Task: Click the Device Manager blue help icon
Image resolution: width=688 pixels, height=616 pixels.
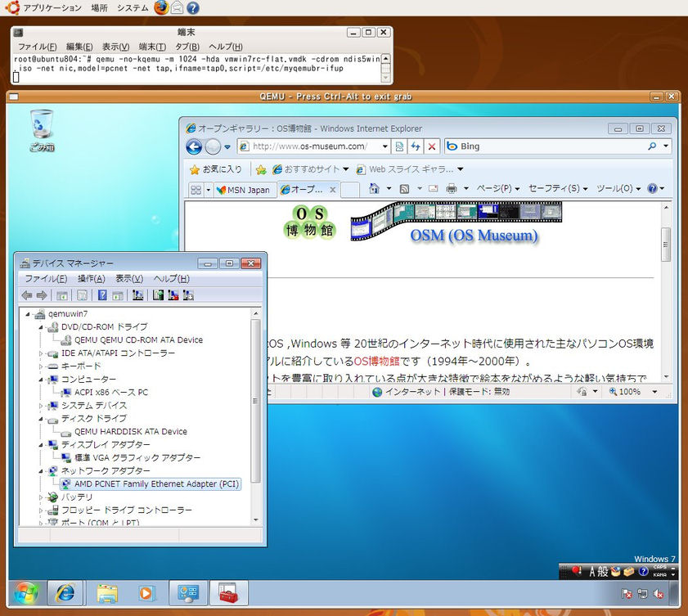Action: click(x=102, y=295)
